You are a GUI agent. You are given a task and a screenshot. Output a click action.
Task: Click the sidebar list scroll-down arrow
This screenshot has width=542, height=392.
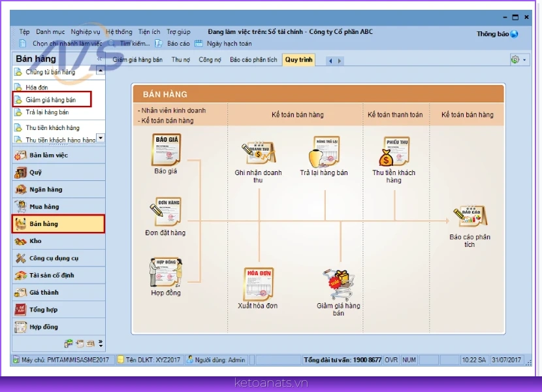101,138
